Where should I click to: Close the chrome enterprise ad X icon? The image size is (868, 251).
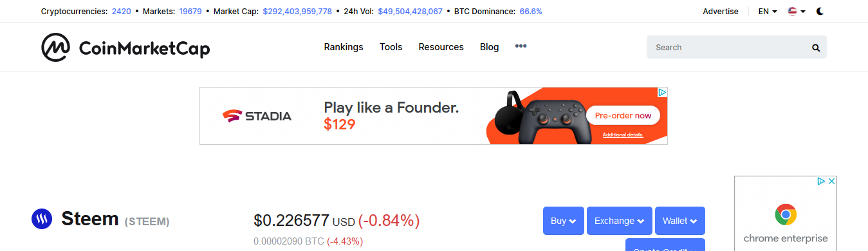point(831,181)
